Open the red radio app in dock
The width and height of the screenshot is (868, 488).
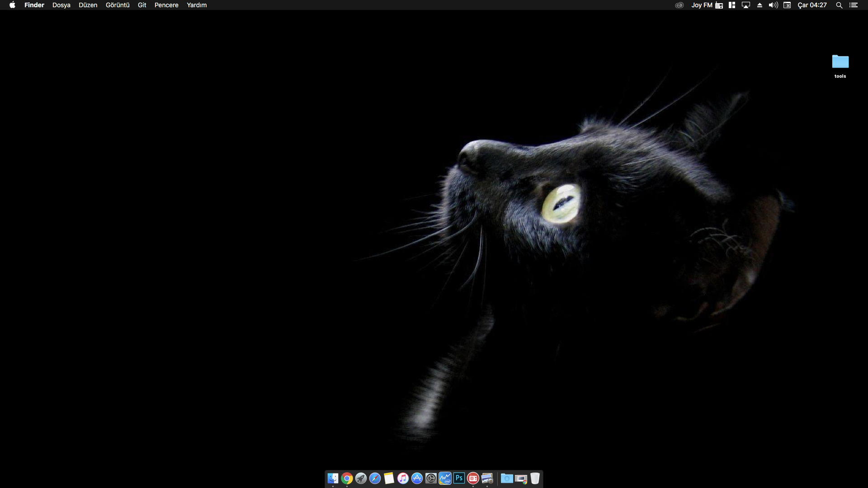(x=473, y=478)
